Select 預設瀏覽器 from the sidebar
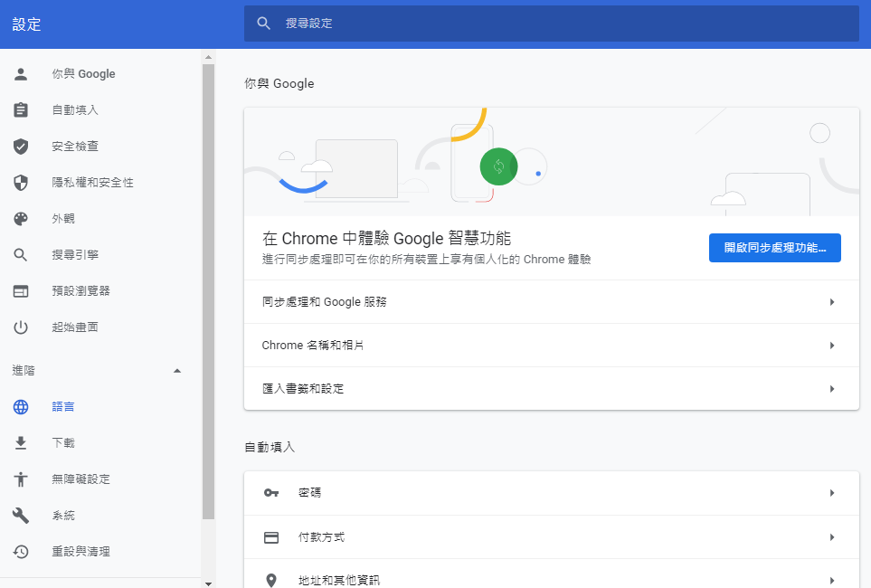This screenshot has width=871, height=588. coord(80,291)
